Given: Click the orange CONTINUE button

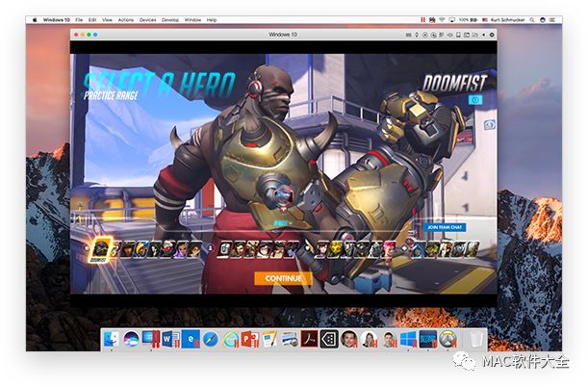Looking at the screenshot, I should pyautogui.click(x=283, y=278).
